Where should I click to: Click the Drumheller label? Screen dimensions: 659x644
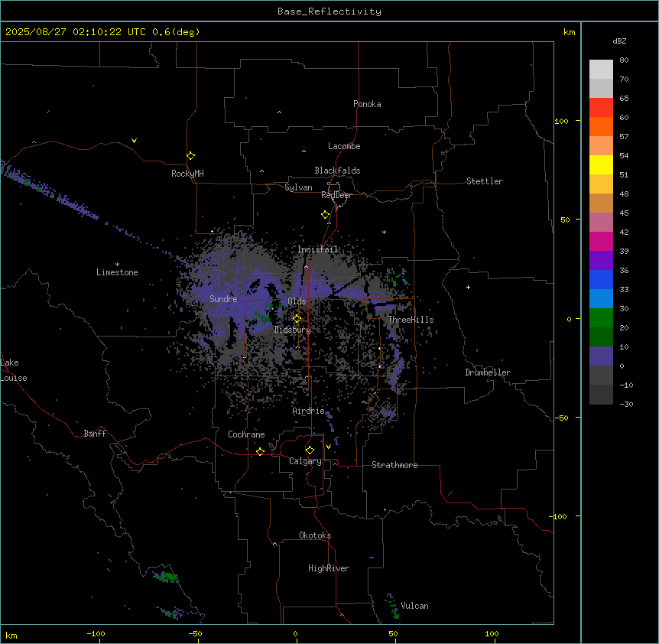[x=488, y=372]
